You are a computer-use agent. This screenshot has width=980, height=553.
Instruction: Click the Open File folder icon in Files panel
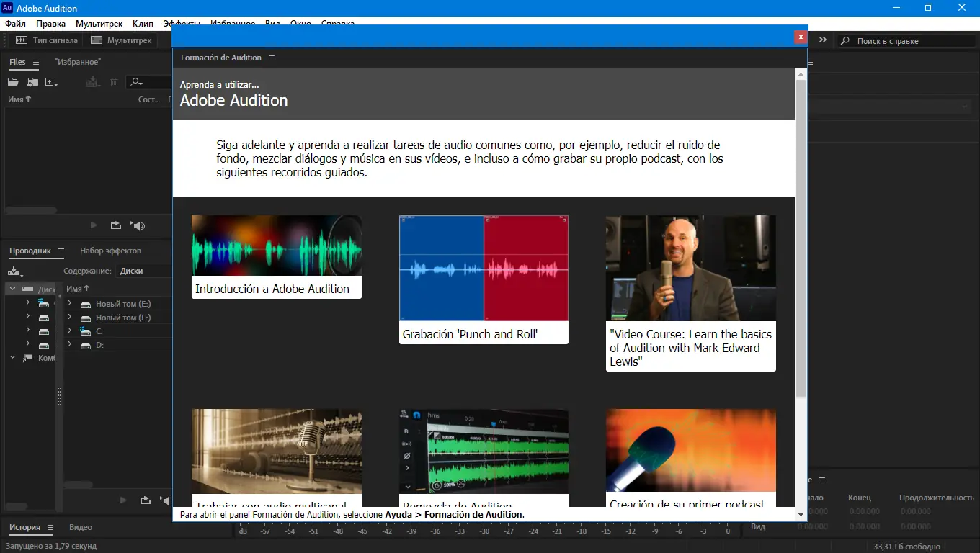coord(12,81)
